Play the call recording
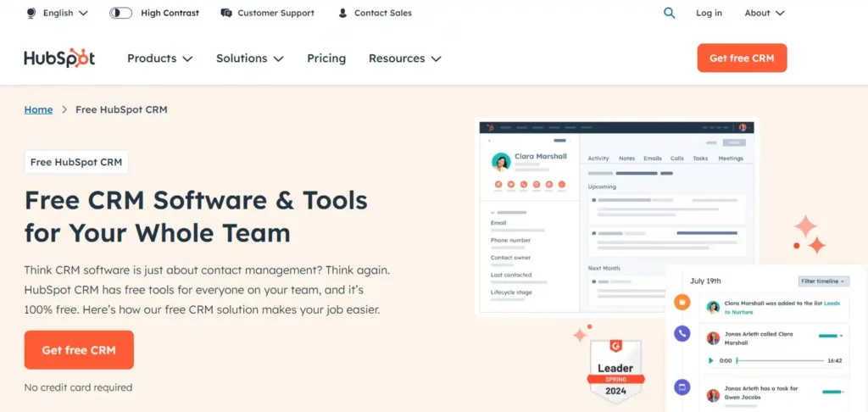The height and width of the screenshot is (412, 868). pos(710,360)
